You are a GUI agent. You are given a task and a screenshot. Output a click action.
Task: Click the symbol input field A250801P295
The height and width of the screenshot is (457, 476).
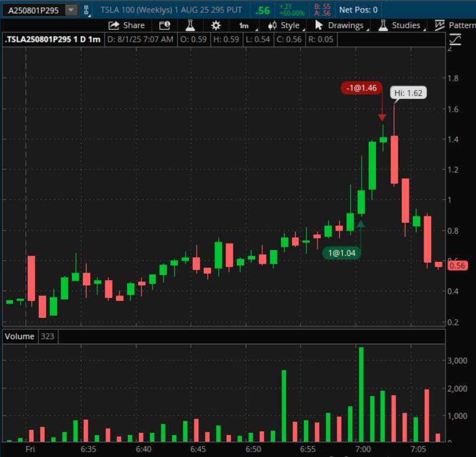[34, 11]
